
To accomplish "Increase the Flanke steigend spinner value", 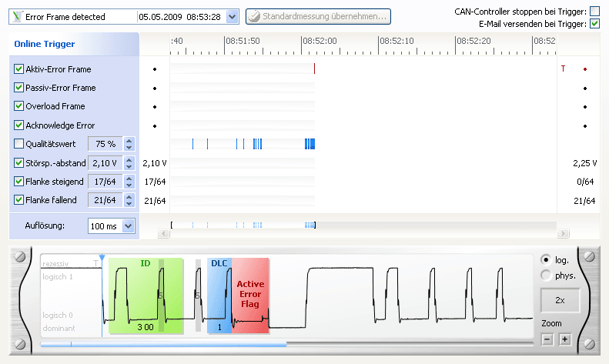I will coord(129,178).
